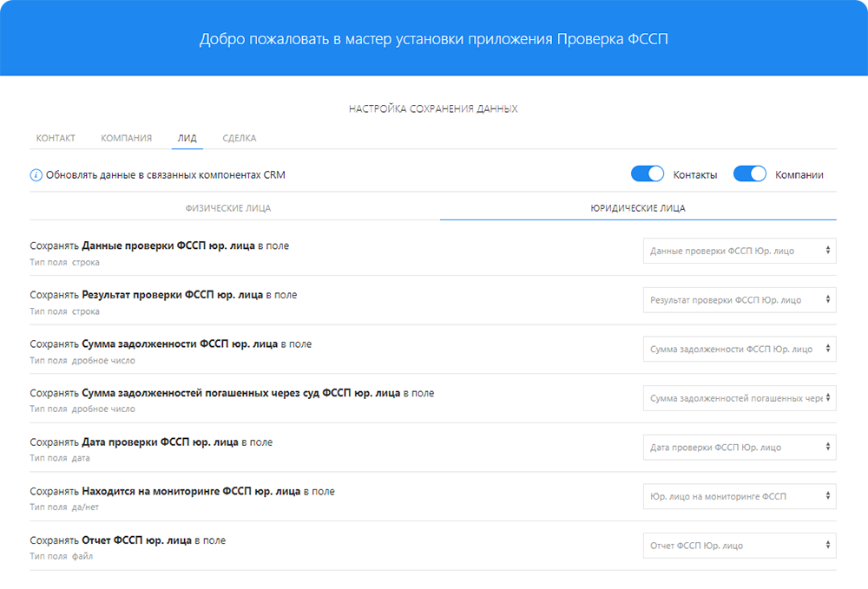Toggle the Контакты switch
The width and height of the screenshot is (868, 589).
click(x=648, y=174)
